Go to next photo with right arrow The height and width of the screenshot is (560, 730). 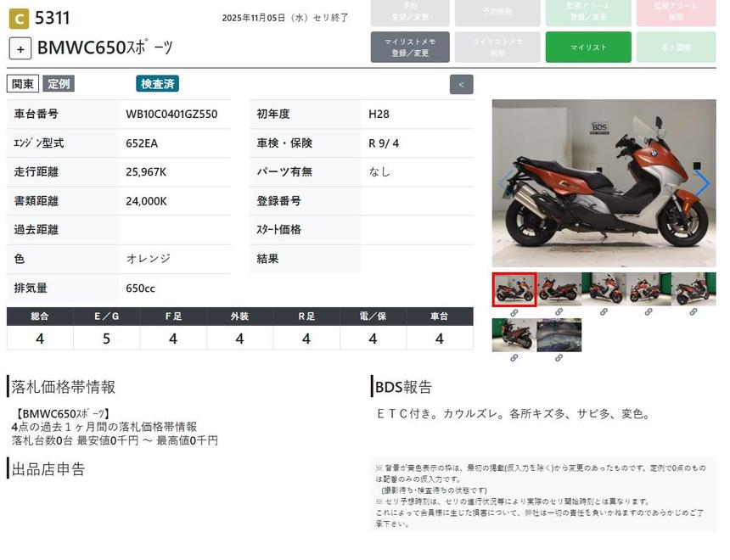tap(702, 182)
